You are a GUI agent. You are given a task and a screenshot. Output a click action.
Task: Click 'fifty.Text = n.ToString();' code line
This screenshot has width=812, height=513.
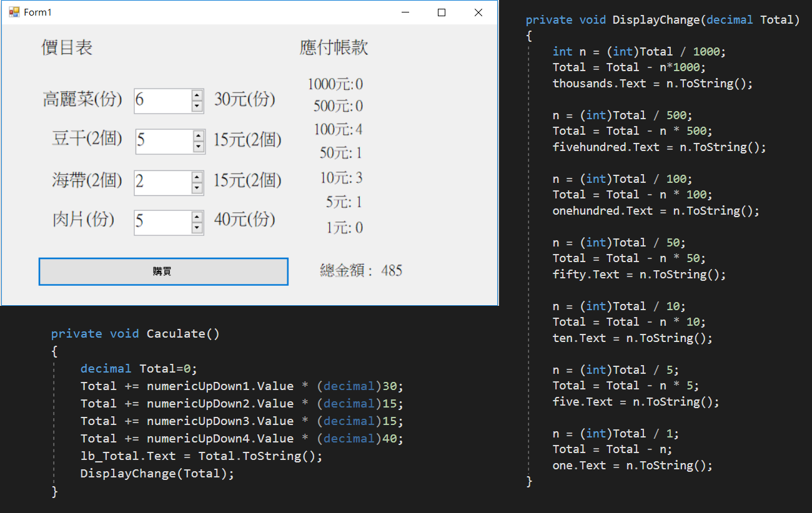tap(640, 275)
